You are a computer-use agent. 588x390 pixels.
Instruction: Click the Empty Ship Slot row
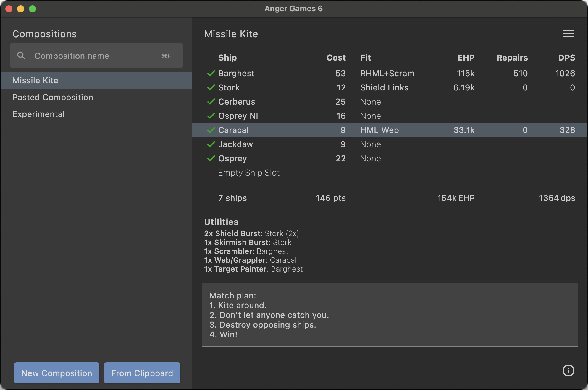coord(249,173)
